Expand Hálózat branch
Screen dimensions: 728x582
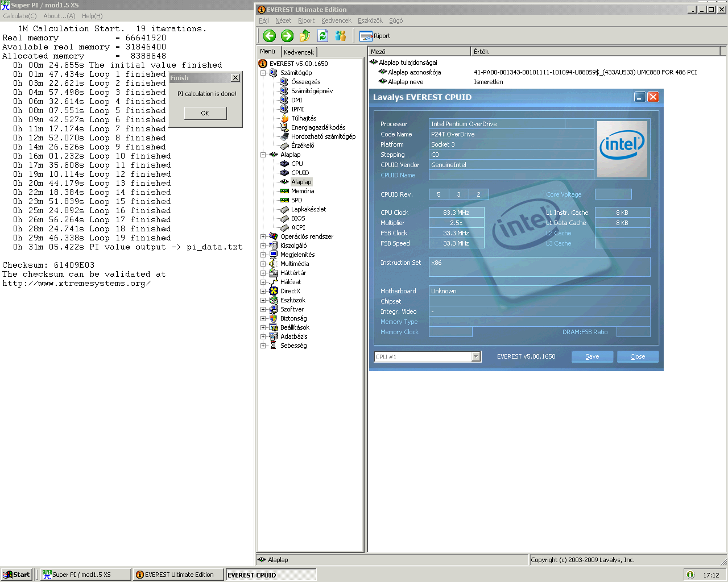[263, 282]
